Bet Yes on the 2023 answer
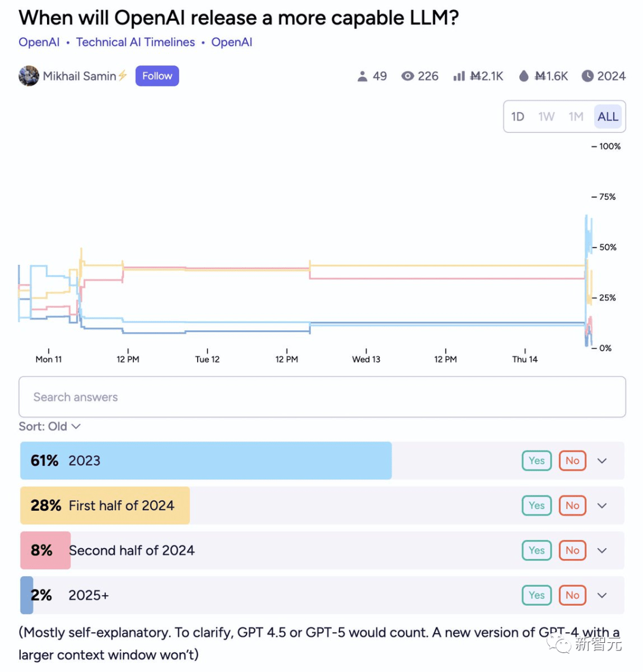The image size is (643, 672). (x=536, y=461)
